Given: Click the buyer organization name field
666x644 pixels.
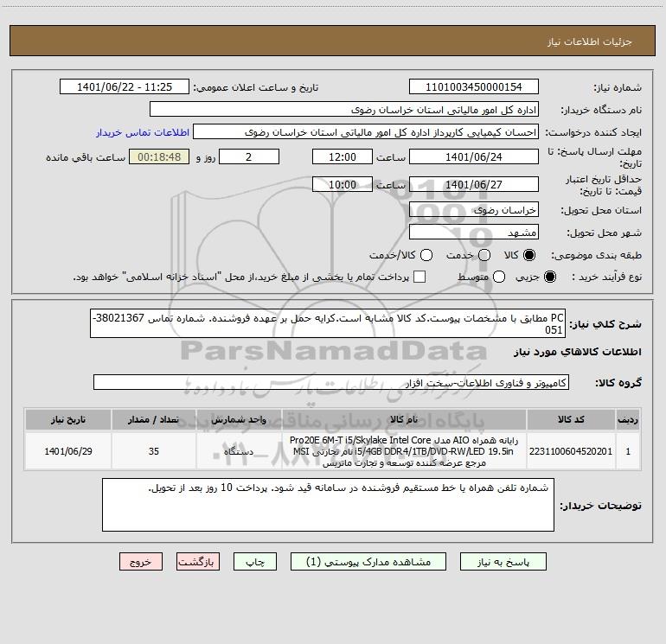Looking at the screenshot, I should 344,110.
